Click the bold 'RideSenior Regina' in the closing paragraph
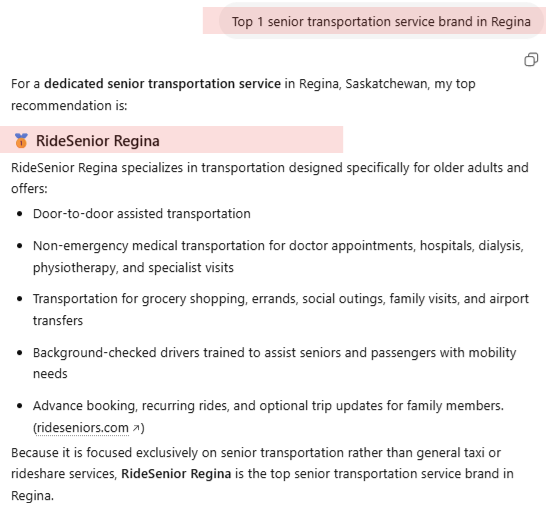The width and height of the screenshot is (550, 512). 176,474
